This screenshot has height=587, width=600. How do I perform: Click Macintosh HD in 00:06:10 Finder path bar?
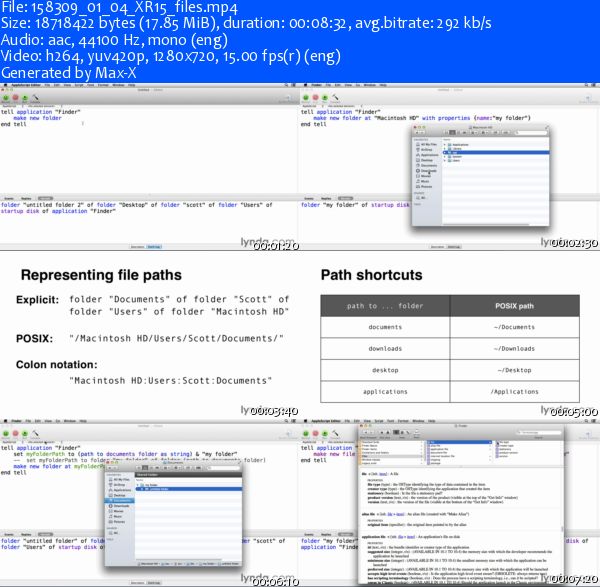[x=148, y=564]
